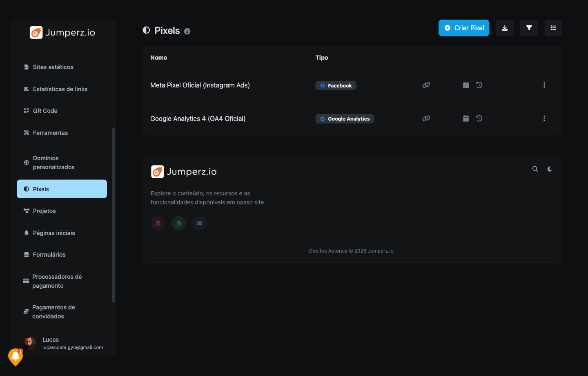Viewport: 588px width, 376px height.
Task: Open QR Code section in sidebar
Action: point(62,111)
